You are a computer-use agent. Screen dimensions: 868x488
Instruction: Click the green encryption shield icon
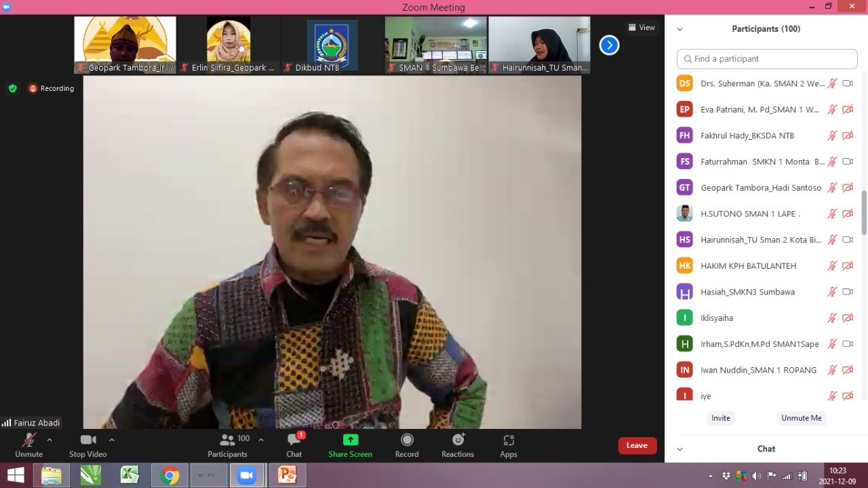coord(12,88)
